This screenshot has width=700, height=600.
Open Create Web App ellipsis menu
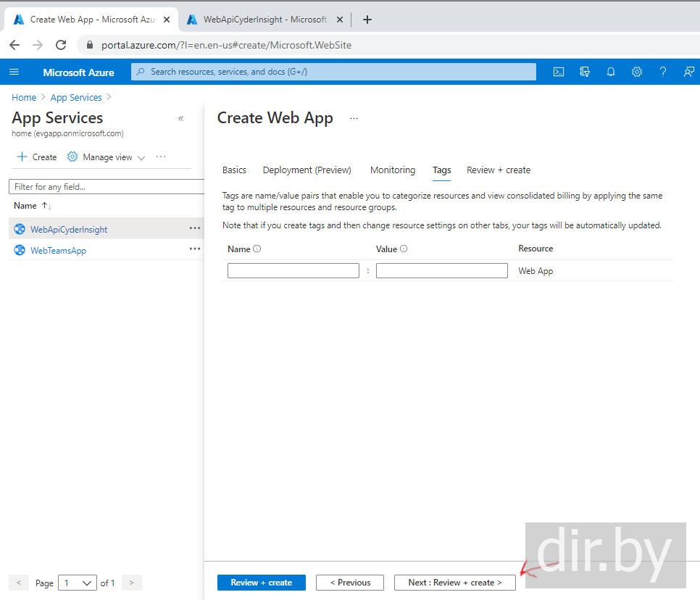[354, 119]
